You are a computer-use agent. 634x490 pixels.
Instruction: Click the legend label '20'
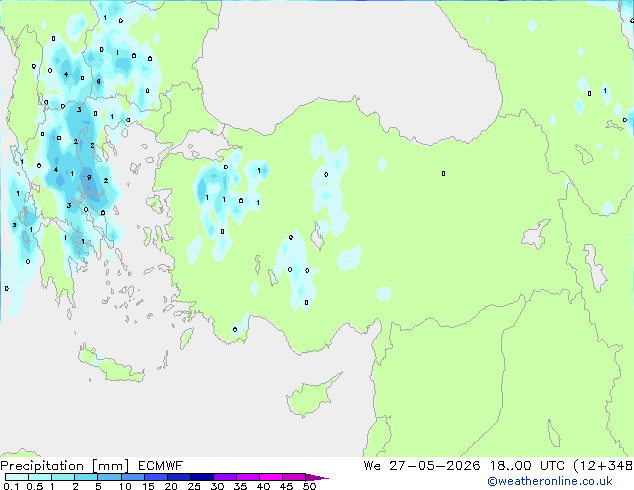click(x=171, y=486)
